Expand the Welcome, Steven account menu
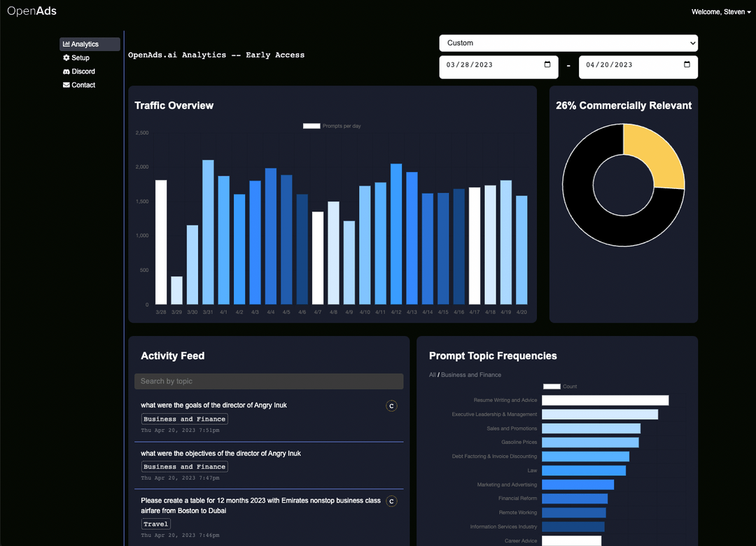 click(721, 11)
